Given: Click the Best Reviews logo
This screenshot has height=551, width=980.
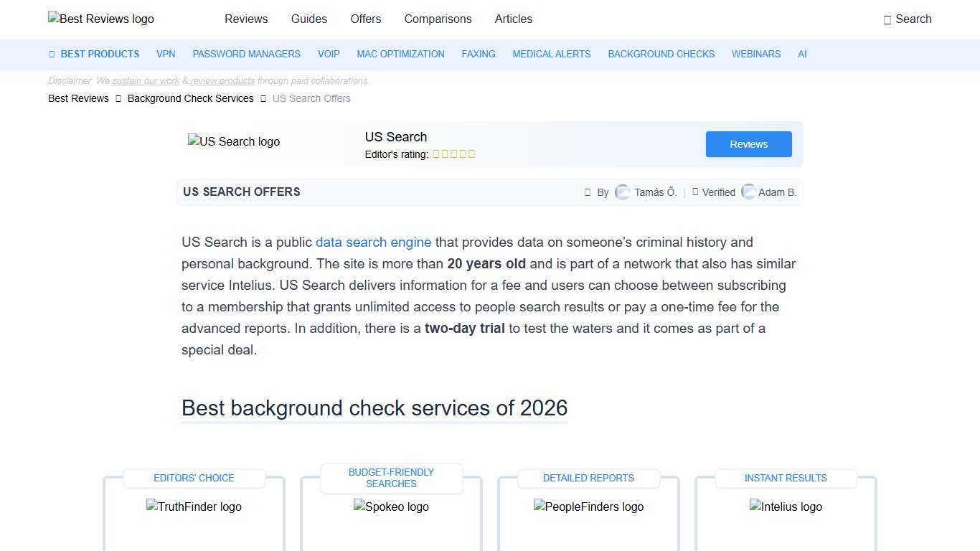Looking at the screenshot, I should point(101,19).
